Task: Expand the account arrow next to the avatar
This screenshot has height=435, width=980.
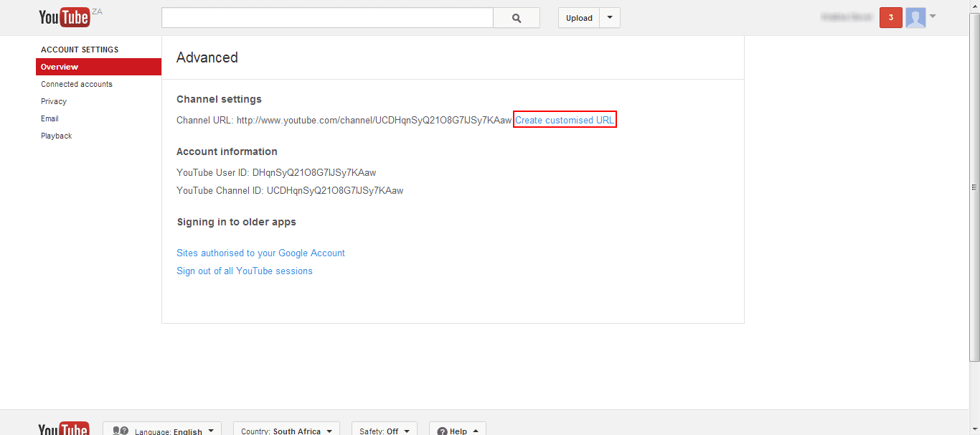Action: coord(933,17)
